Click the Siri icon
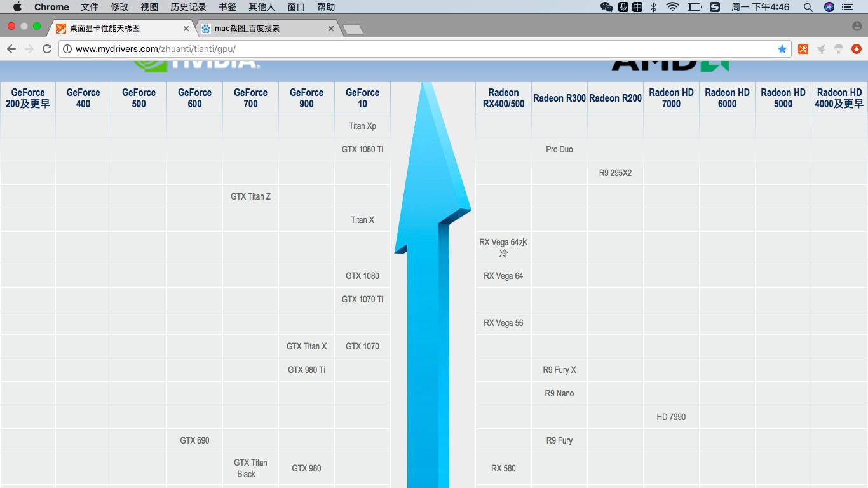 point(829,7)
